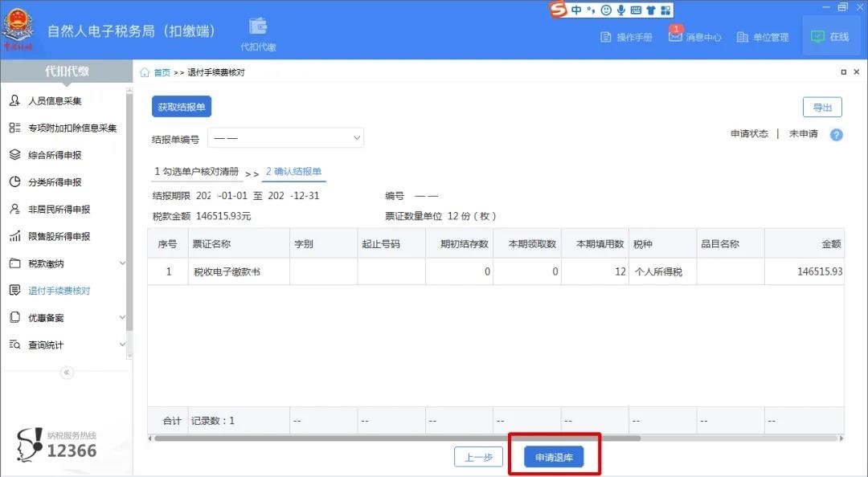
Task: Click the 申请退库 button
Action: 553,457
